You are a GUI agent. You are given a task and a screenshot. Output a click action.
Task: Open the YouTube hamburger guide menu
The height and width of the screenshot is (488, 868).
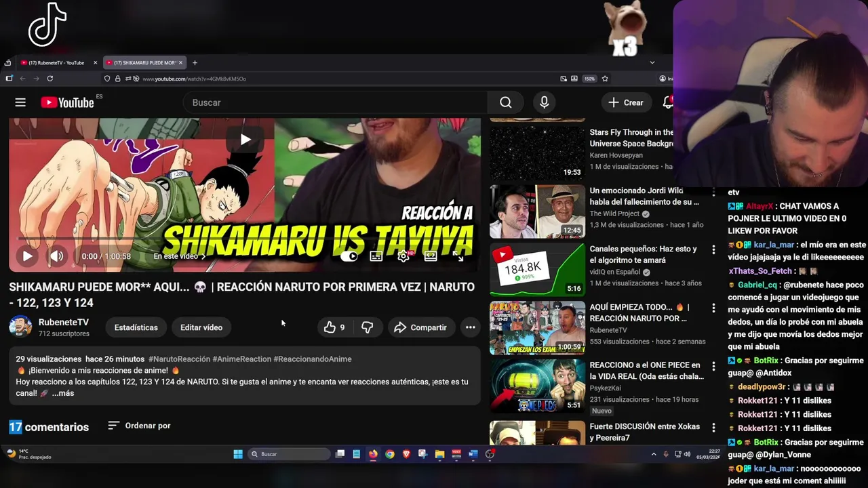pos(20,102)
